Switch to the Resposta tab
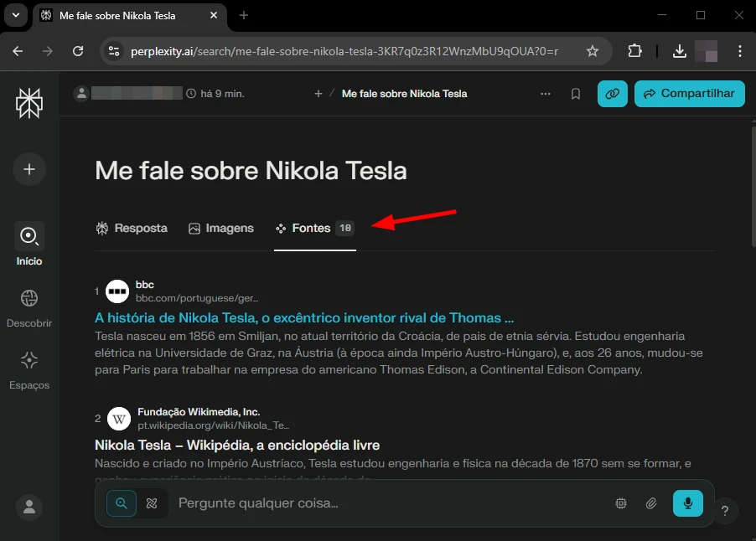 pyautogui.click(x=132, y=228)
